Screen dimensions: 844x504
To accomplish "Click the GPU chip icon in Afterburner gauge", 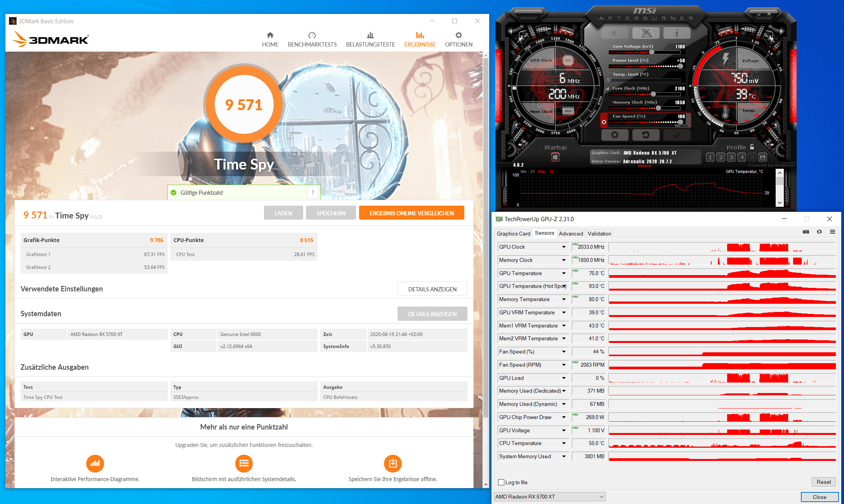I will tap(568, 61).
